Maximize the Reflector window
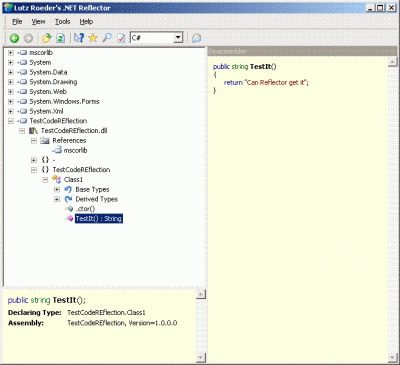Screen dimensions: 400x365 [x=380, y=8]
